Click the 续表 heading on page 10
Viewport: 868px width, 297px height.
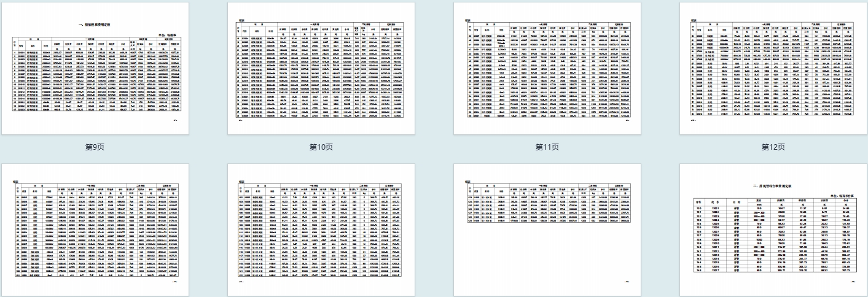click(241, 20)
